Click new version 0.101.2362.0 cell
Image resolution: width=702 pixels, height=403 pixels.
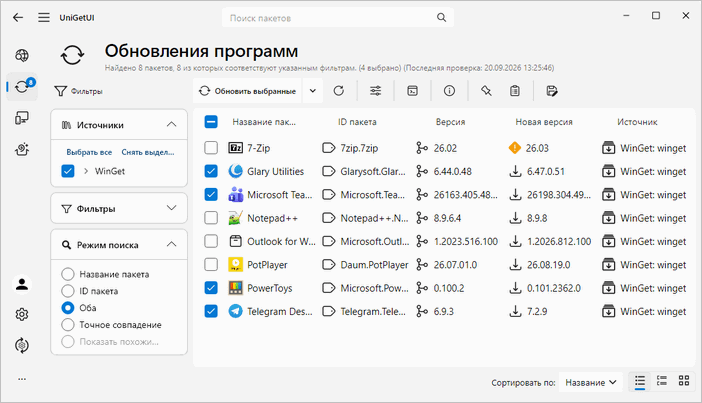tap(554, 288)
